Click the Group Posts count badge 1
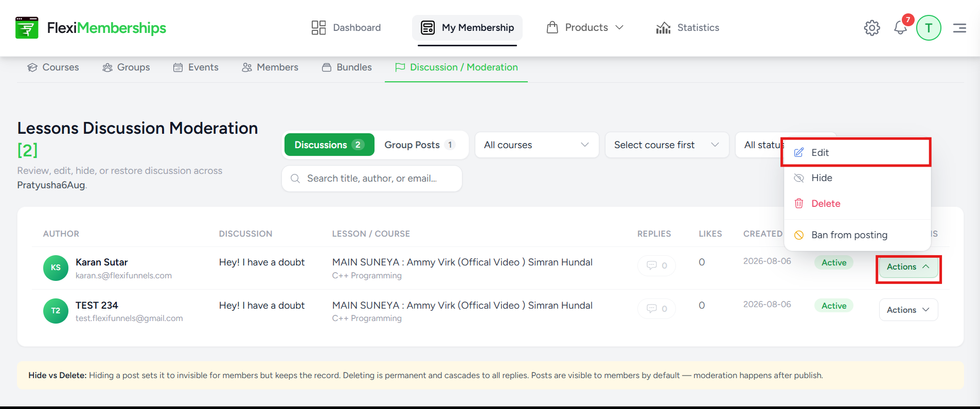This screenshot has width=980, height=409. pos(450,145)
